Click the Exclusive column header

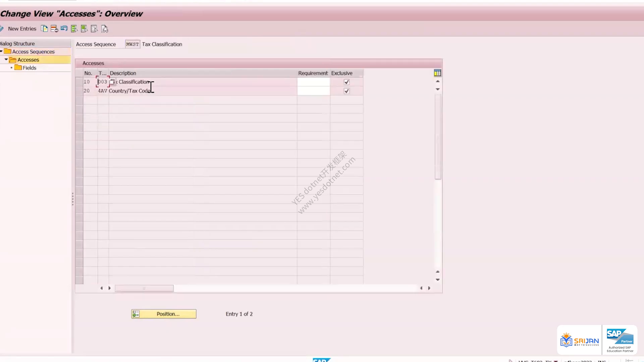click(346, 73)
